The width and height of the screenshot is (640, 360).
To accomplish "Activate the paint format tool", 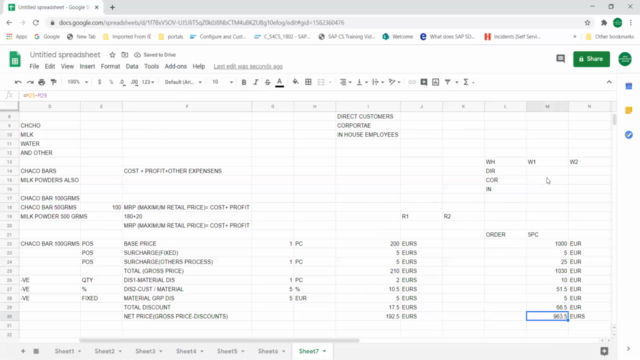I will (53, 82).
